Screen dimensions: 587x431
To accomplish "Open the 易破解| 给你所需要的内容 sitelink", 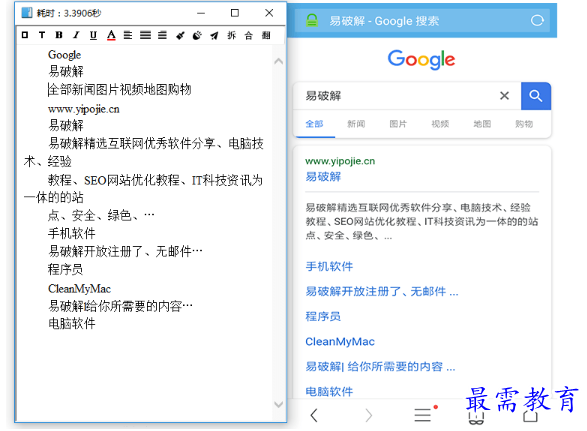I will (x=380, y=366).
